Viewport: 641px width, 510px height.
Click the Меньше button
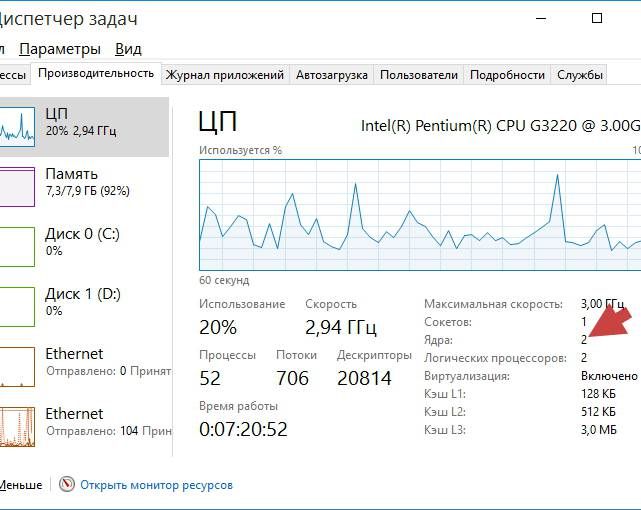click(21, 485)
